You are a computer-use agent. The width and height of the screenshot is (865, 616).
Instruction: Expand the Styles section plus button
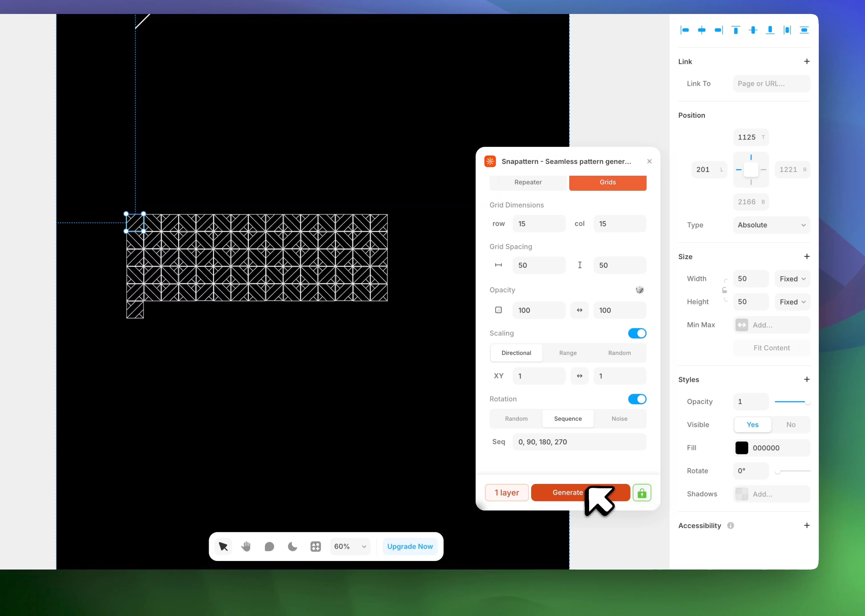pyautogui.click(x=807, y=379)
